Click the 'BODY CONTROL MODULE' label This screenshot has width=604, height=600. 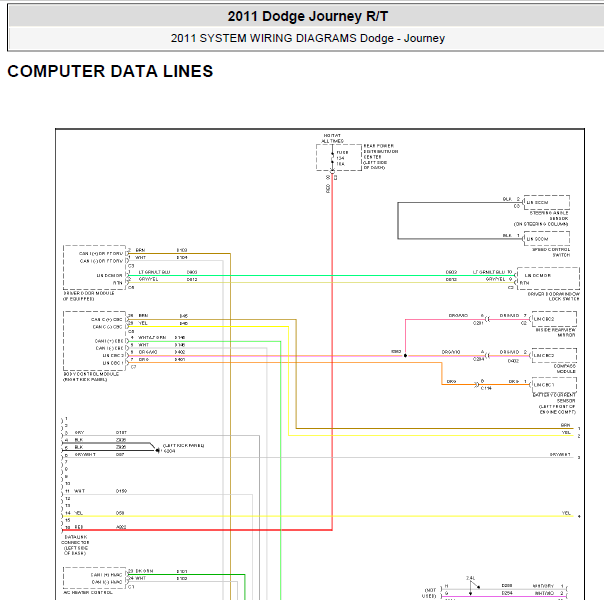pyautogui.click(x=91, y=374)
